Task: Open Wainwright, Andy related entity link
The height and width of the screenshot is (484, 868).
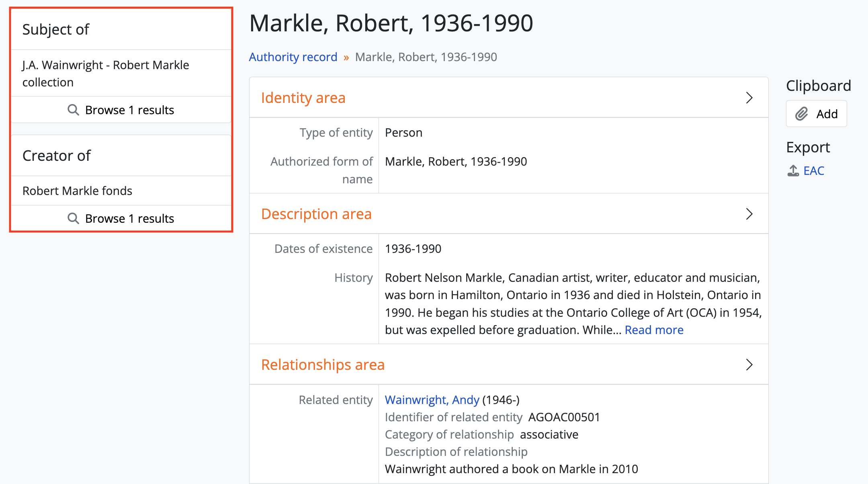Action: [432, 400]
